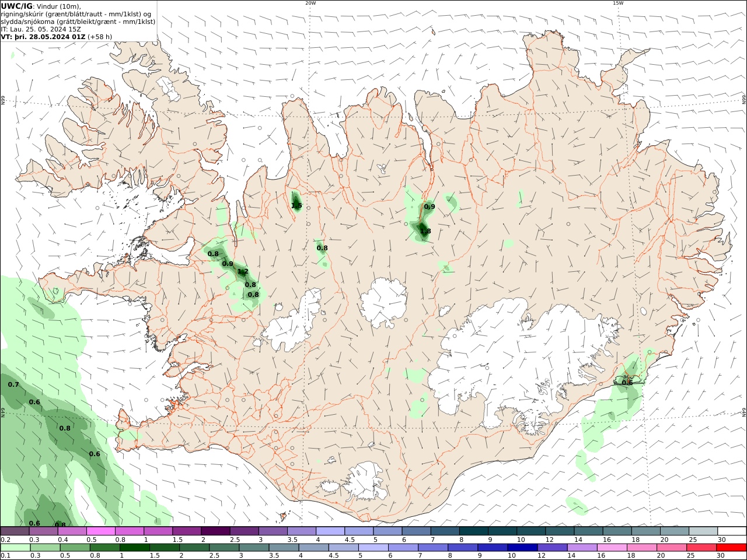Select the dark navy blue legend swatch labeled 10

(x=522, y=548)
